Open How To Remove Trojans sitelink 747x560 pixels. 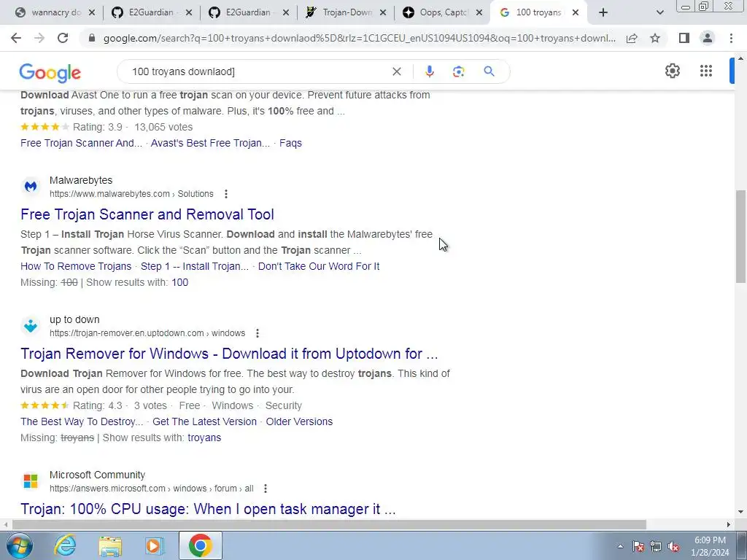(76, 266)
